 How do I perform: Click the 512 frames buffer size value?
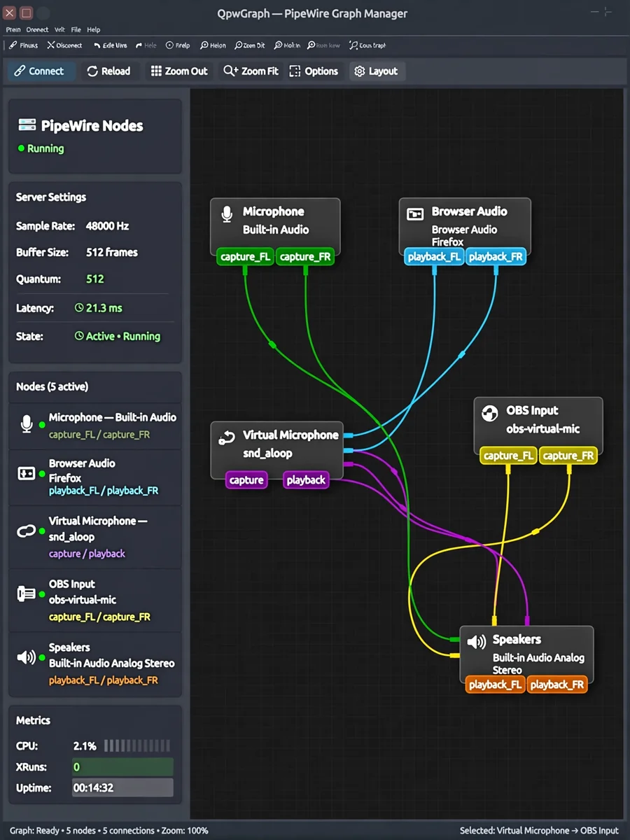pos(112,252)
